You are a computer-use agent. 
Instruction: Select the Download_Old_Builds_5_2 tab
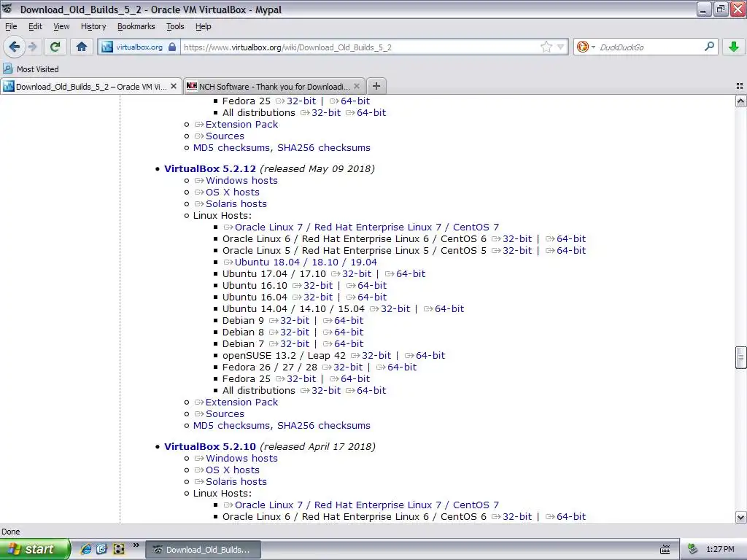pos(90,86)
